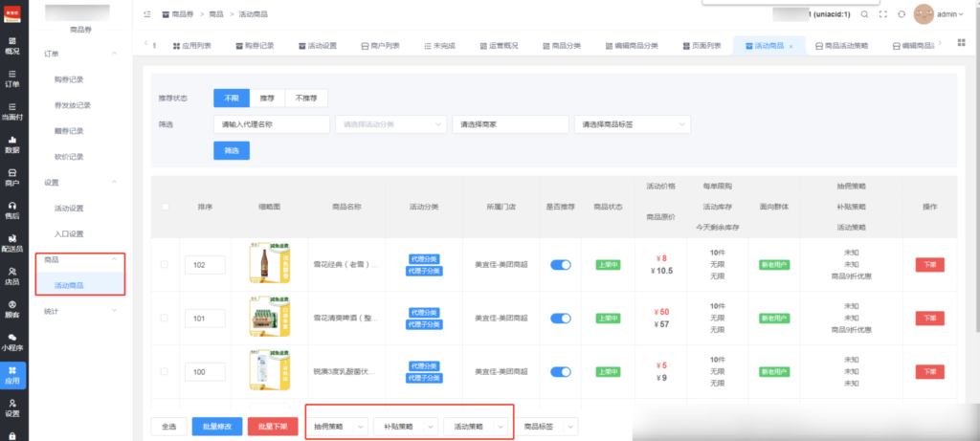This screenshot has width=980, height=441.
Task: Click agent name input 请输入代理名称
Action: (271, 124)
